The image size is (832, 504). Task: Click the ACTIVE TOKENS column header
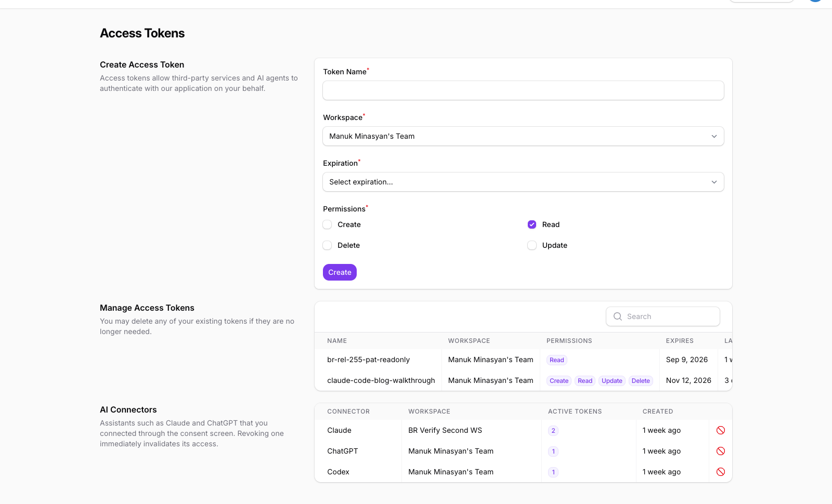pyautogui.click(x=575, y=412)
